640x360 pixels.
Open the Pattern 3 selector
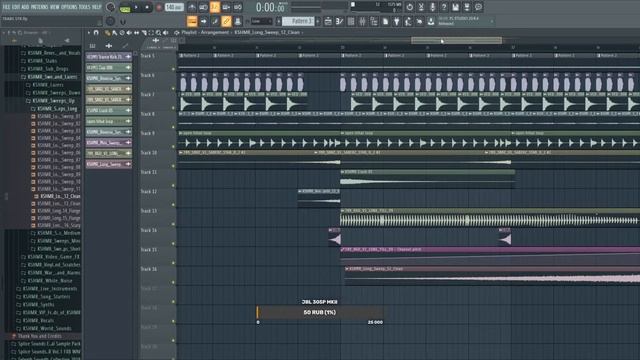299,21
